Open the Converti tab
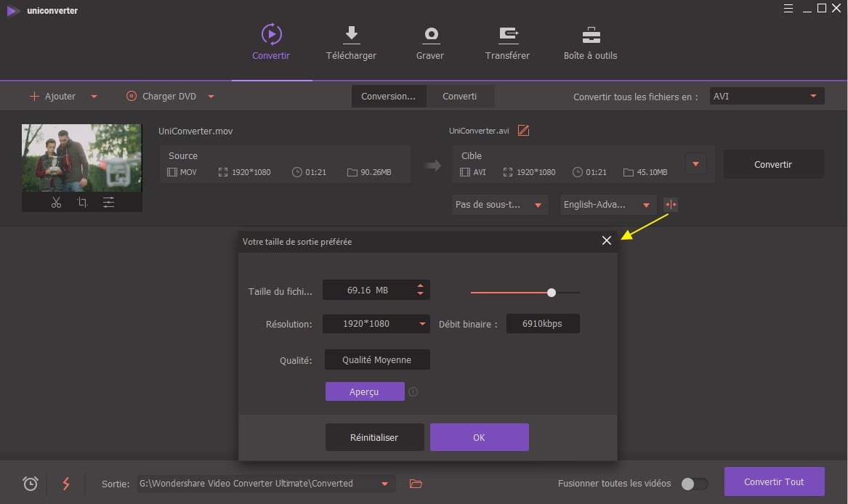 coord(459,96)
